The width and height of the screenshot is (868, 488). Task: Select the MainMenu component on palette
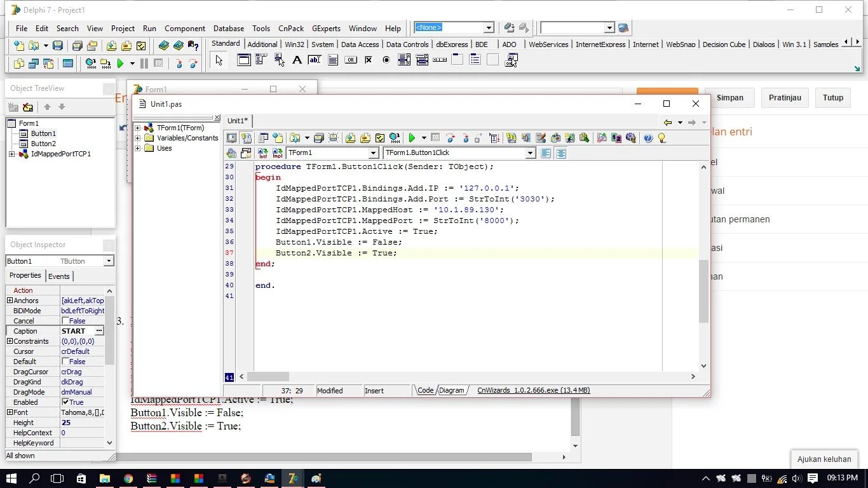click(261, 60)
